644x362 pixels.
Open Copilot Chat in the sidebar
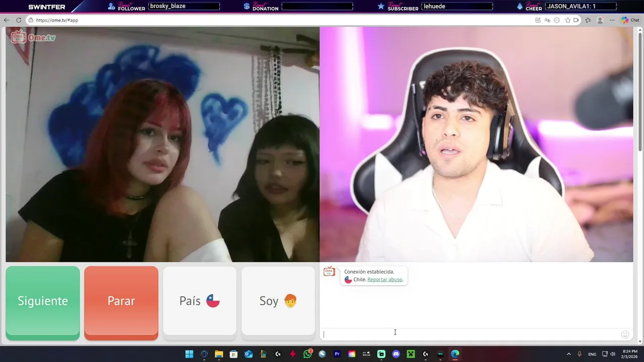tap(630, 20)
